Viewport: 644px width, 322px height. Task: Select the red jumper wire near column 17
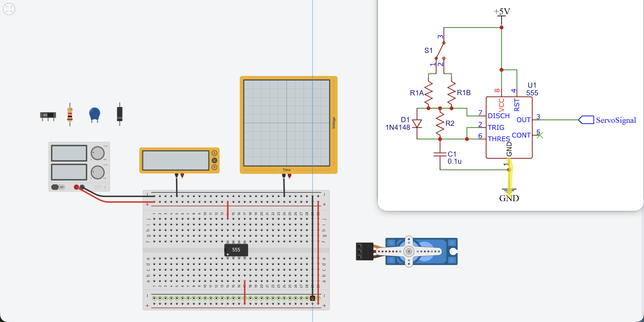pos(245,292)
